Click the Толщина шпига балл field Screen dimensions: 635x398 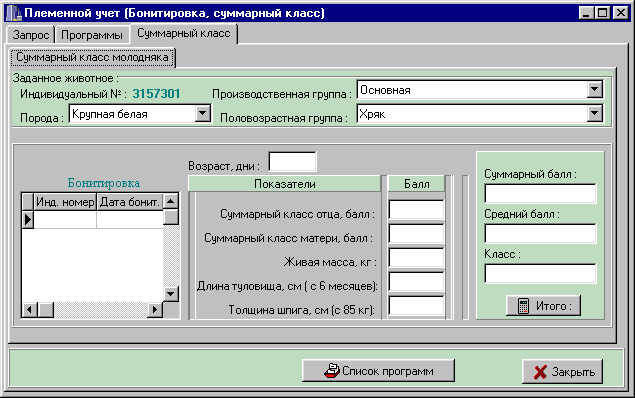coord(416,306)
